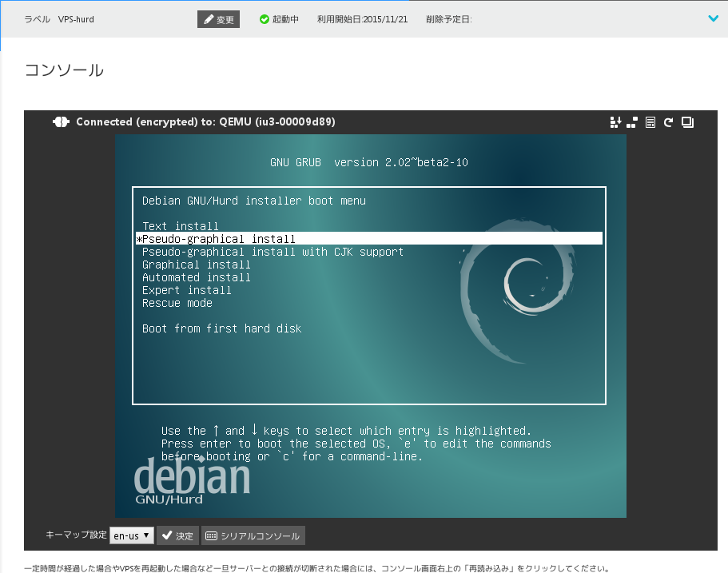728x573 pixels.
Task: Choose the 'Graphical install' entry
Action: click(x=196, y=265)
